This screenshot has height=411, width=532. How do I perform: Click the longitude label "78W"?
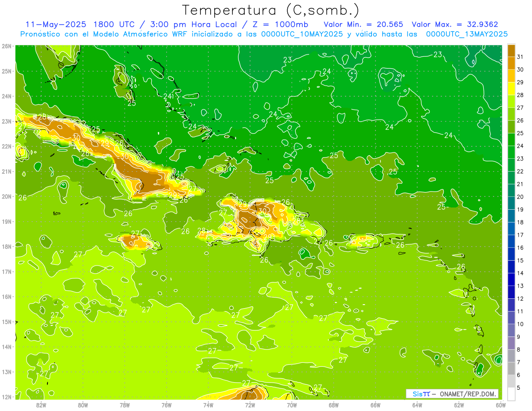[x=125, y=405]
